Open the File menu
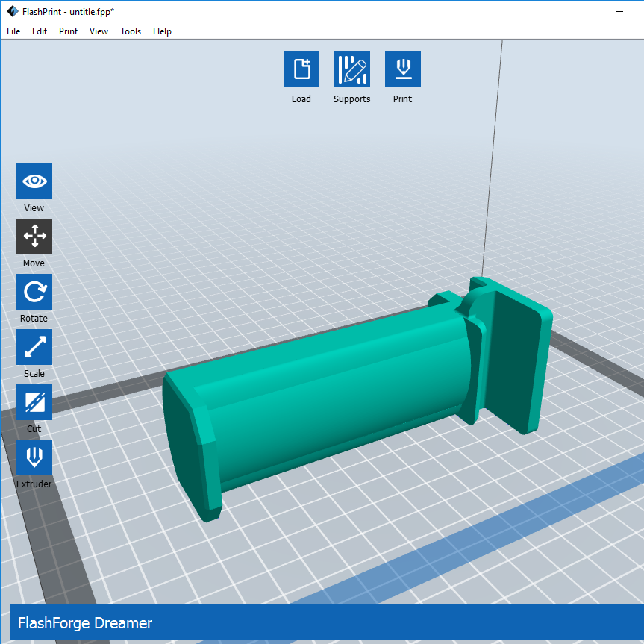Screen dimensions: 644x644 coord(13,31)
